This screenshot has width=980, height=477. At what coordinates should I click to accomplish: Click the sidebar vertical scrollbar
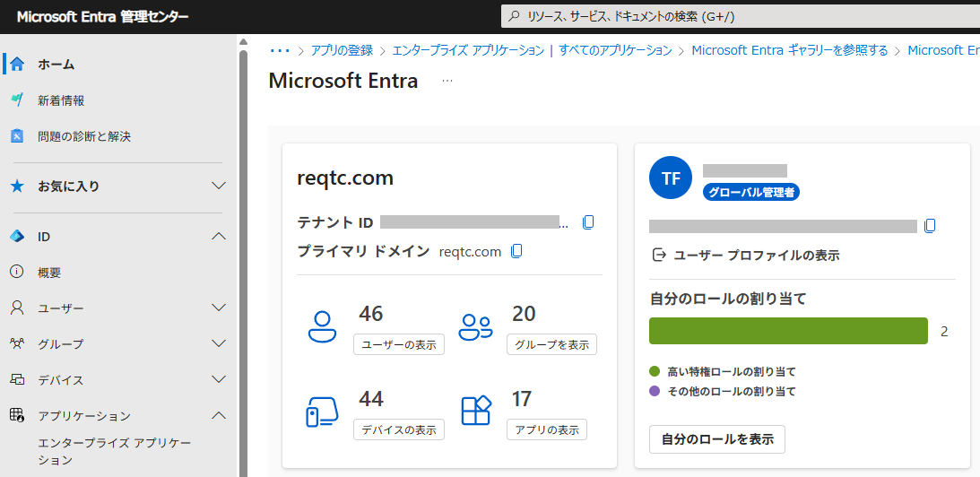243,263
